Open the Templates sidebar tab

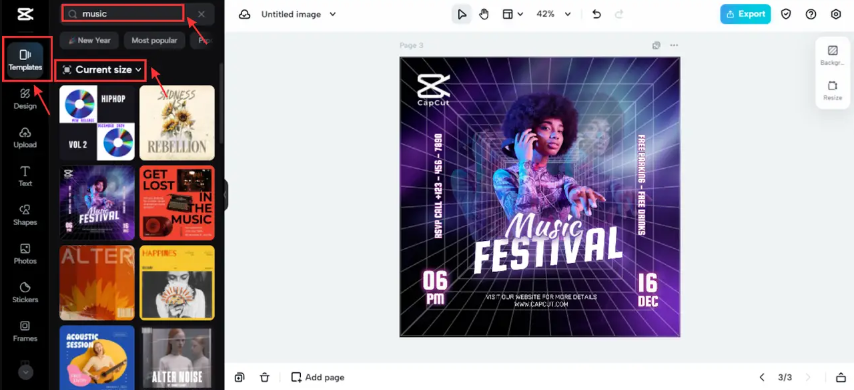[25, 60]
